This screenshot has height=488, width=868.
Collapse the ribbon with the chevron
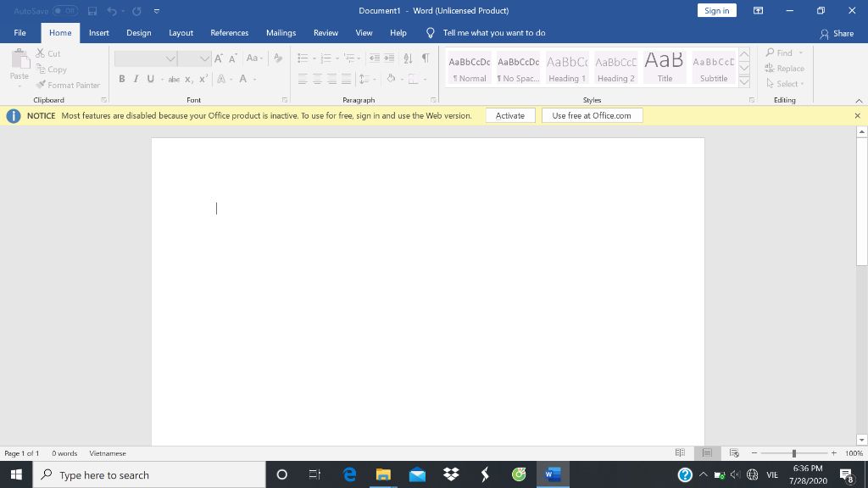(859, 101)
